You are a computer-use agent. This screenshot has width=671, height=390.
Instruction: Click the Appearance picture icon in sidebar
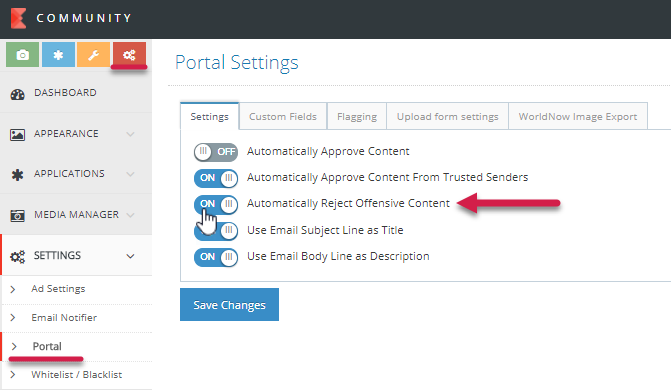18,134
